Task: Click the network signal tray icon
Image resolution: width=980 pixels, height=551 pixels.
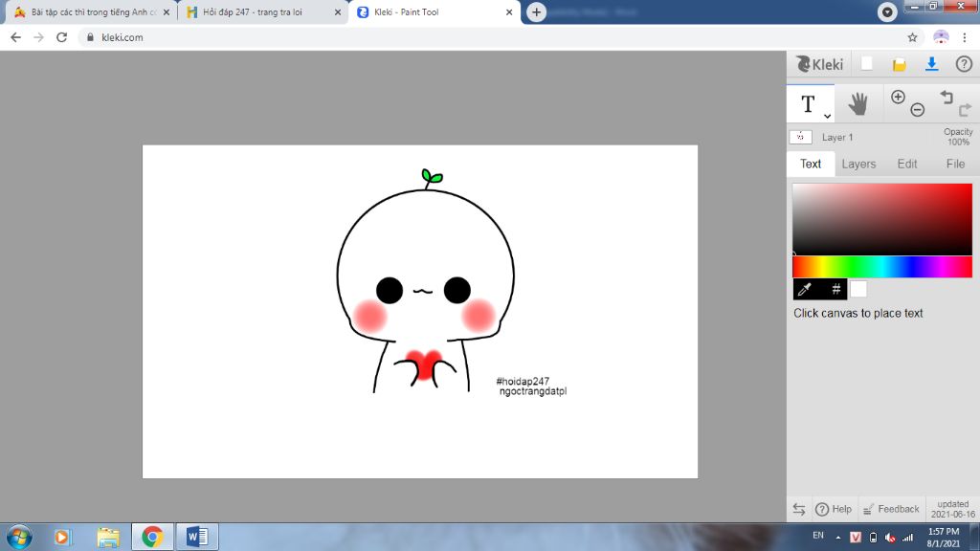Action: 907,538
